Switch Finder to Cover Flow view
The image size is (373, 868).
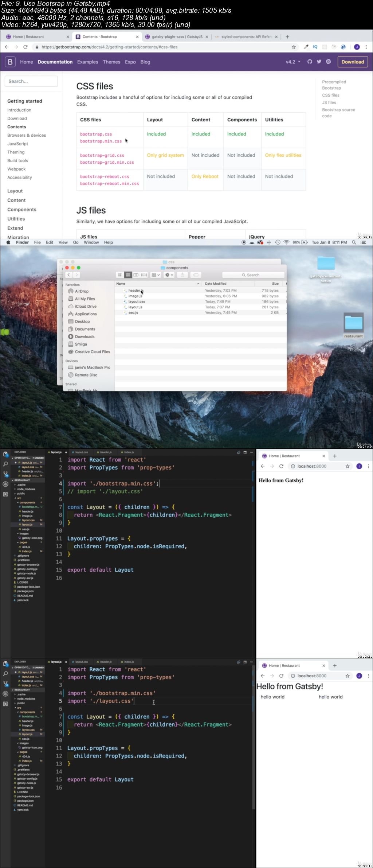click(x=144, y=275)
